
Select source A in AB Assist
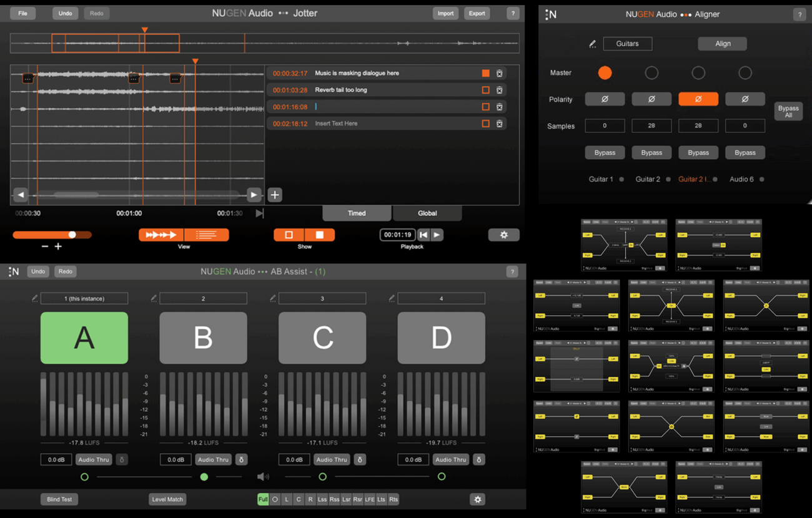click(x=84, y=338)
